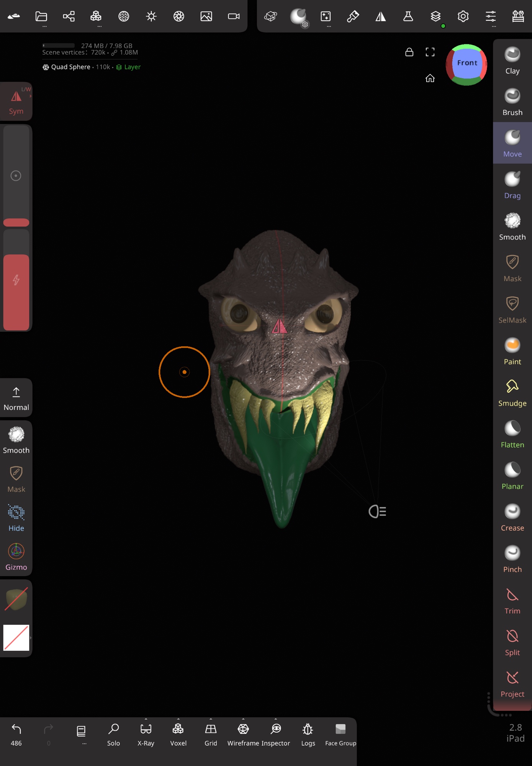Open the Gizmo transform tool
532x766 pixels.
click(x=16, y=556)
